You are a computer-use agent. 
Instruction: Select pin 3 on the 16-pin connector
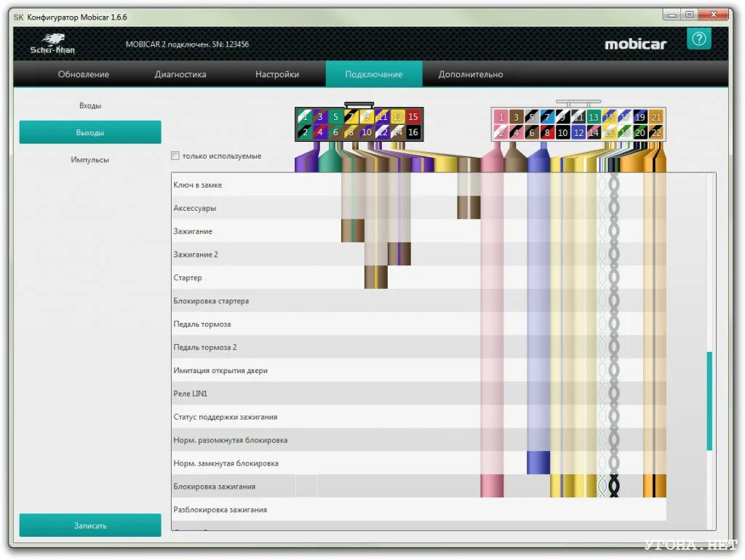click(320, 116)
